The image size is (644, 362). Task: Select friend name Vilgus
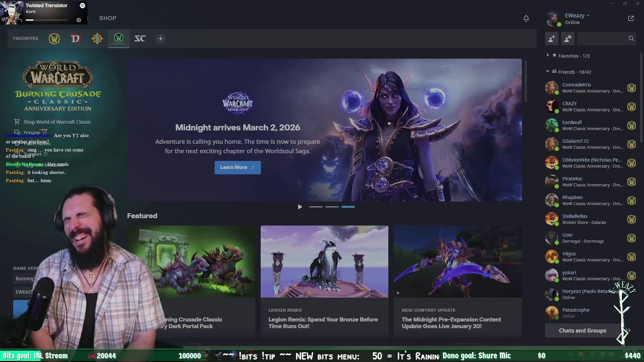tap(569, 254)
